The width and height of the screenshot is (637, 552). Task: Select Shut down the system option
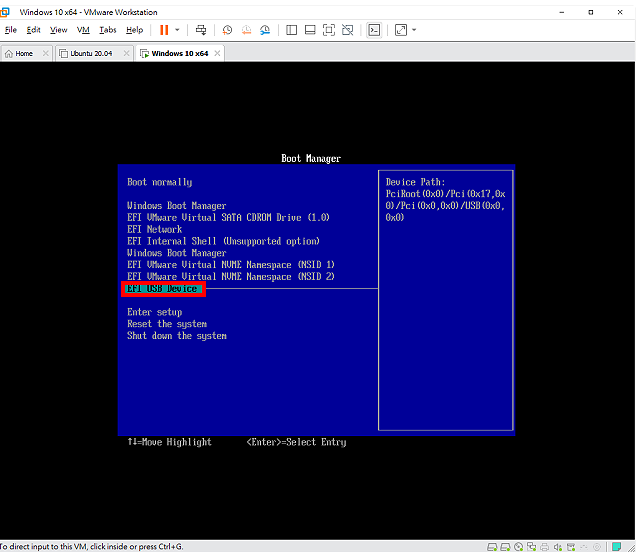click(x=177, y=336)
